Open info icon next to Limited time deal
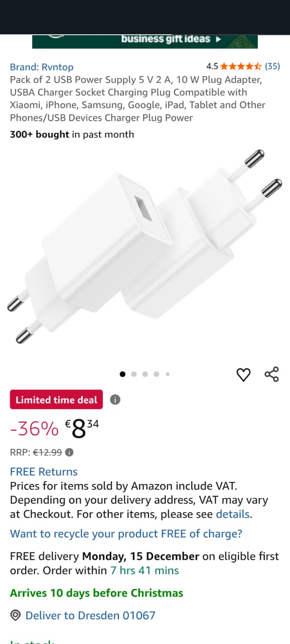Screen dimensions: 290x644 click(x=115, y=400)
